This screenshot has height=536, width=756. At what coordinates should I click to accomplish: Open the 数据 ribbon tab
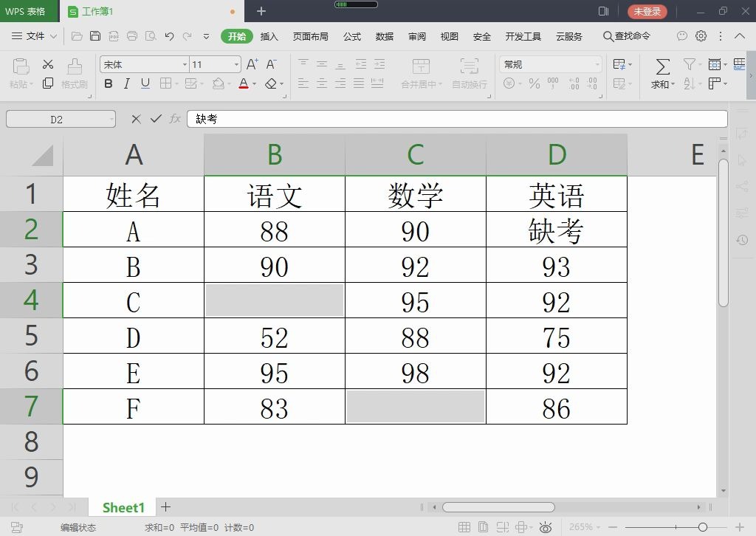[384, 36]
